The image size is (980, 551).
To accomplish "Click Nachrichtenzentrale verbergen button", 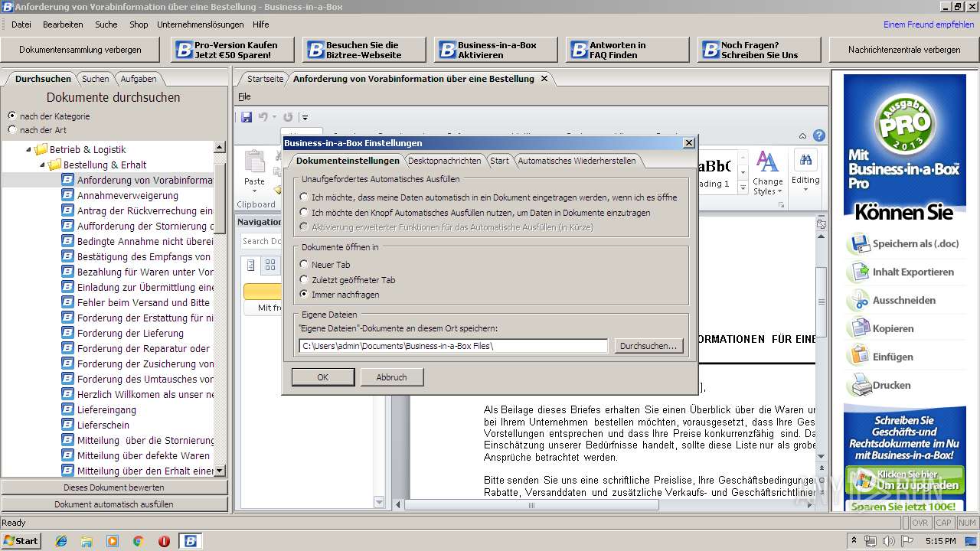I will [x=904, y=50].
